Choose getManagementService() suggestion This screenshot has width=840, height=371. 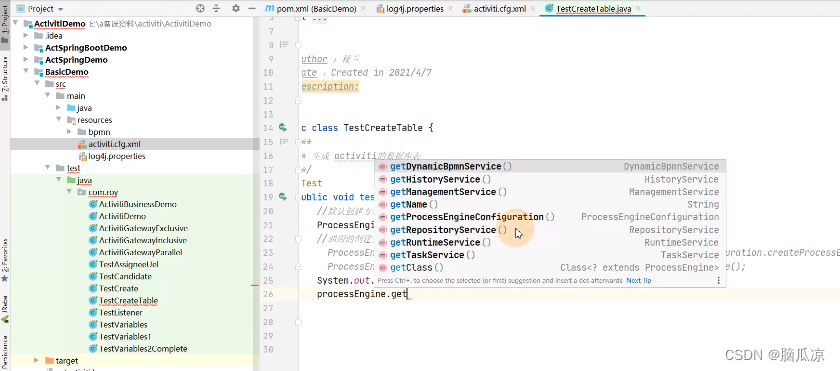[x=550, y=192]
